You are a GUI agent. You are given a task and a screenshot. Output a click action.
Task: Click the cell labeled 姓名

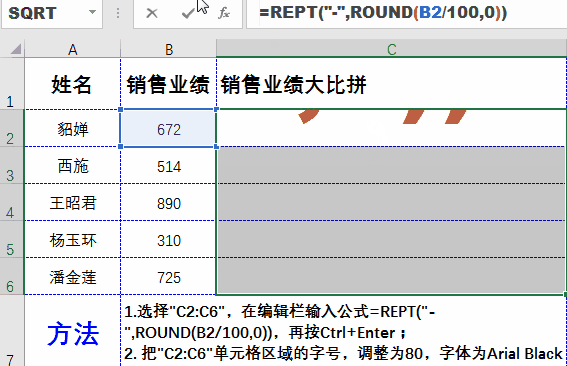[x=72, y=84]
